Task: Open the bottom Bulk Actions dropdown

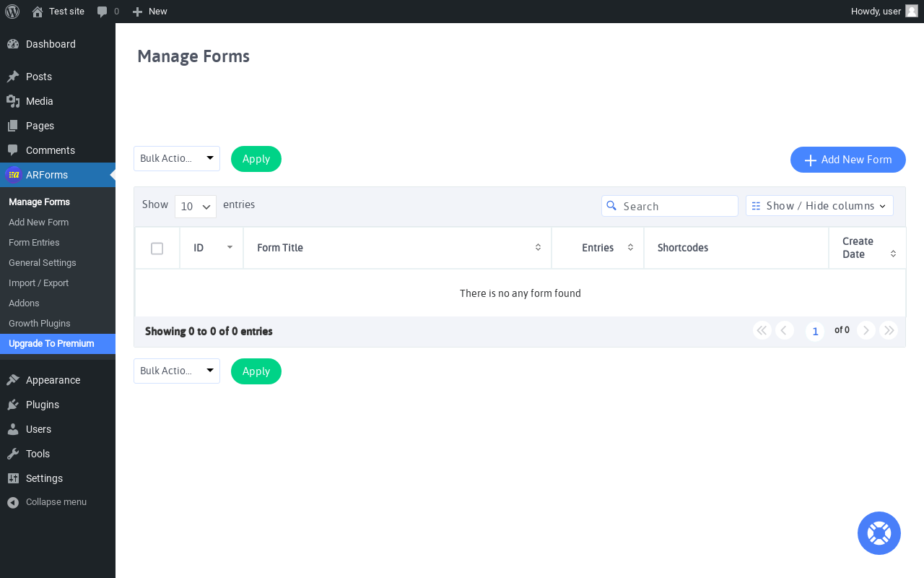Action: tap(177, 371)
